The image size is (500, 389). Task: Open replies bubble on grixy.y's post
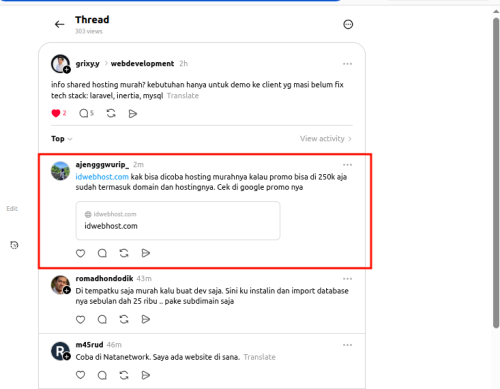point(83,113)
